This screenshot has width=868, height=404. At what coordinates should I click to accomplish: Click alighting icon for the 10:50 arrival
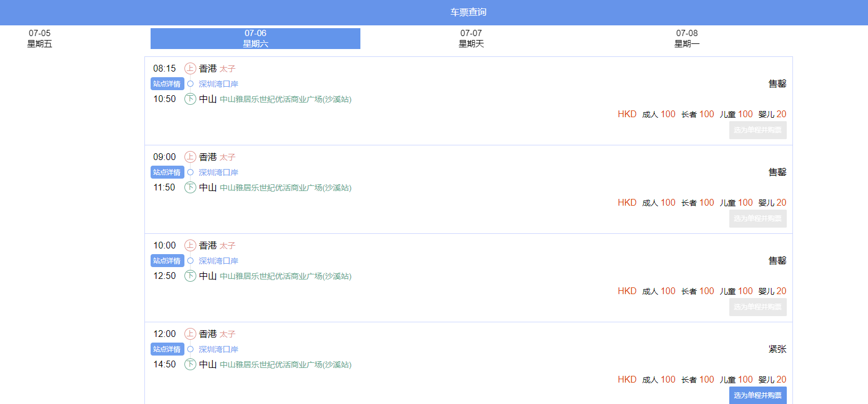(x=190, y=99)
